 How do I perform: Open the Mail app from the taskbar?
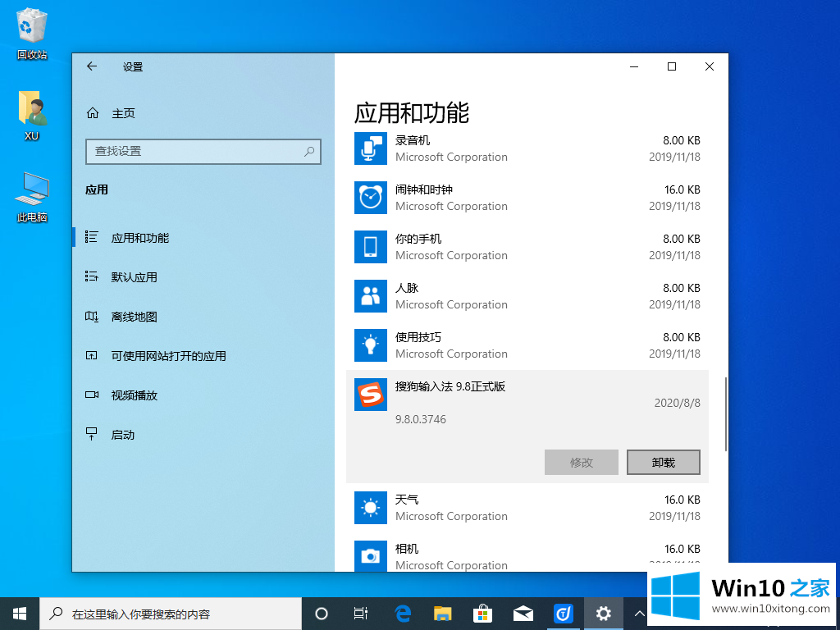(523, 614)
